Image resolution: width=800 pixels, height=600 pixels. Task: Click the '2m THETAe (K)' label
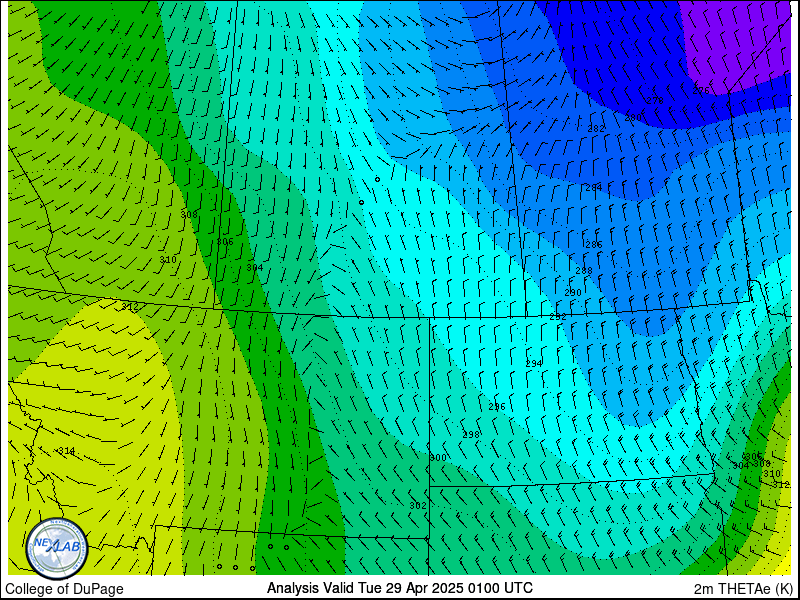(x=744, y=589)
